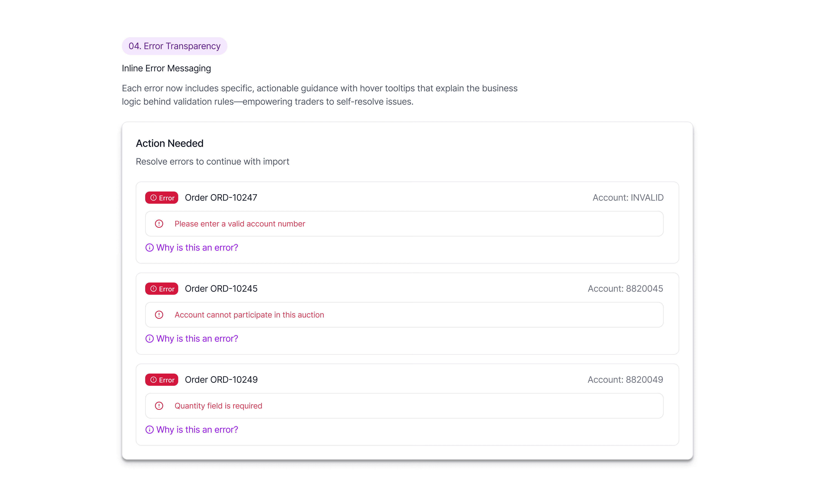Screen dimensions: 827x504
Task: Click 'Account: 8820045' label
Action: (x=625, y=289)
